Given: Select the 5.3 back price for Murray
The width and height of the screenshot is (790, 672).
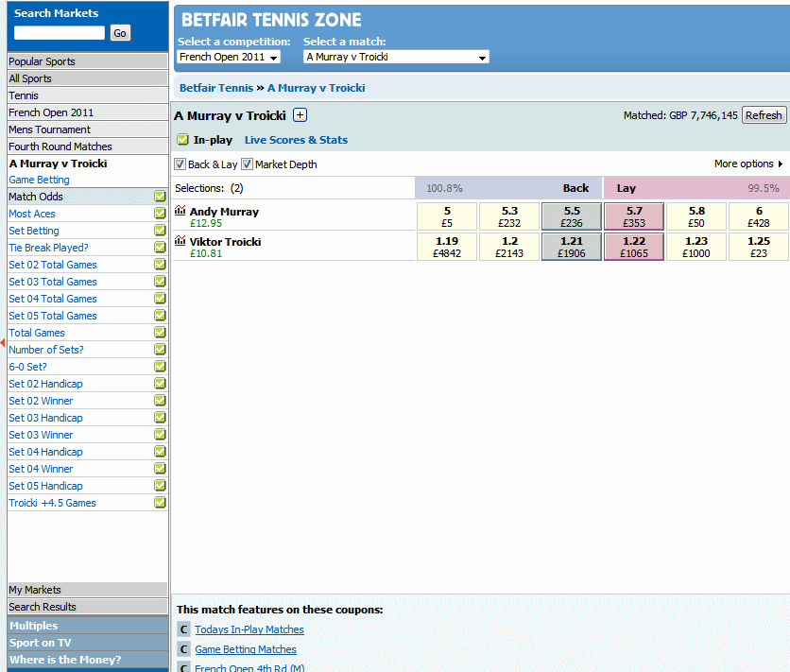Looking at the screenshot, I should 509,216.
